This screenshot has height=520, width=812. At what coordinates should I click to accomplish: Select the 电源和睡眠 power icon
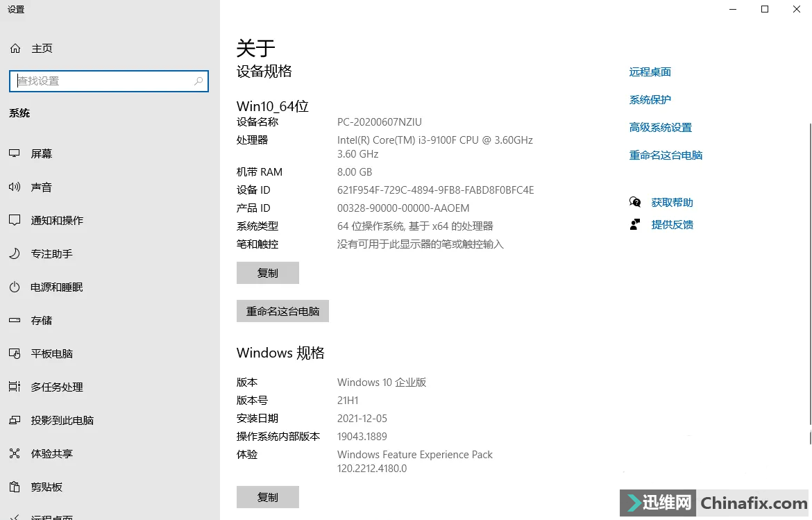[x=15, y=287]
